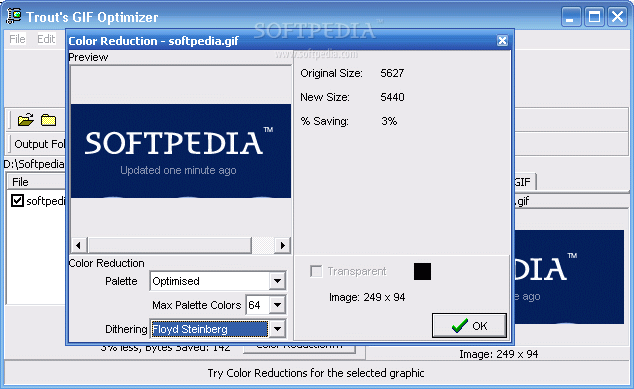
Task: Click the 'Image: 249 x 94' text in dialog
Action: pyautogui.click(x=367, y=297)
